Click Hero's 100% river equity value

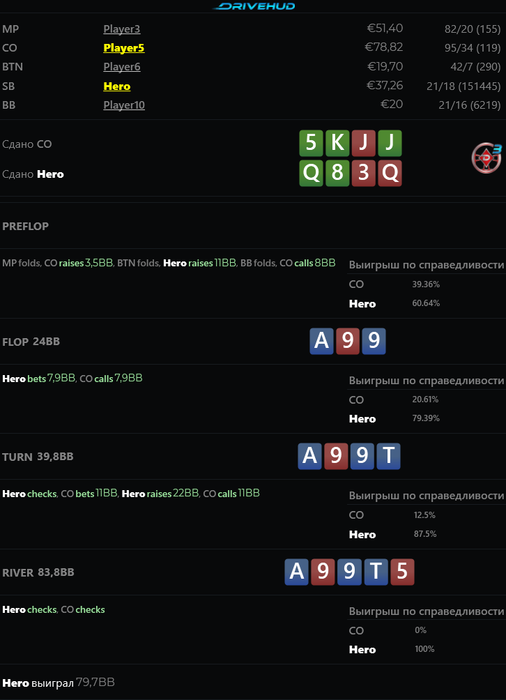[x=424, y=649]
